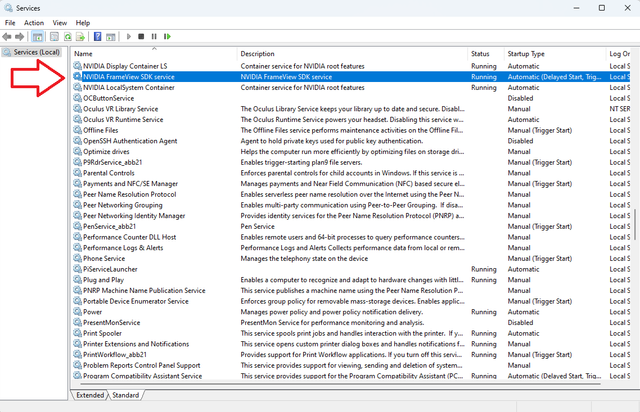Open the View menu

(60, 23)
